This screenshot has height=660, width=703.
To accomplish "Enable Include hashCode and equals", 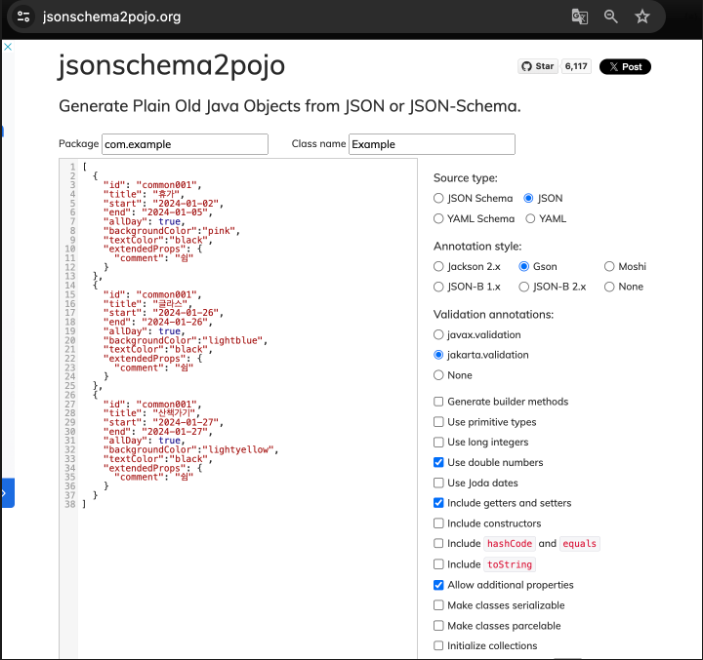I will point(438,543).
